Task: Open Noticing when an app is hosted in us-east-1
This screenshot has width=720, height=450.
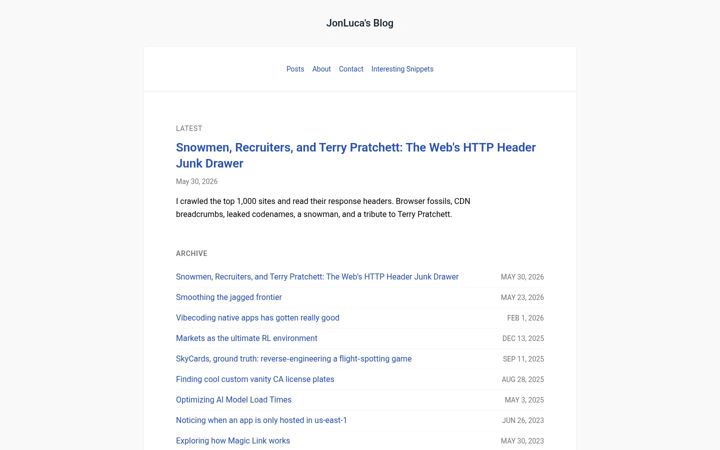Action: (261, 420)
